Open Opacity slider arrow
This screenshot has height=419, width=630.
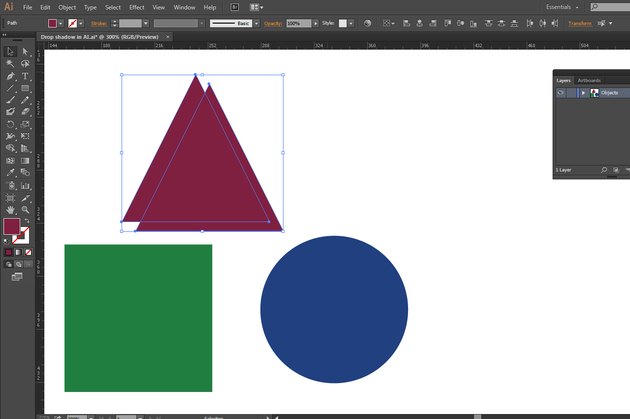[316, 23]
